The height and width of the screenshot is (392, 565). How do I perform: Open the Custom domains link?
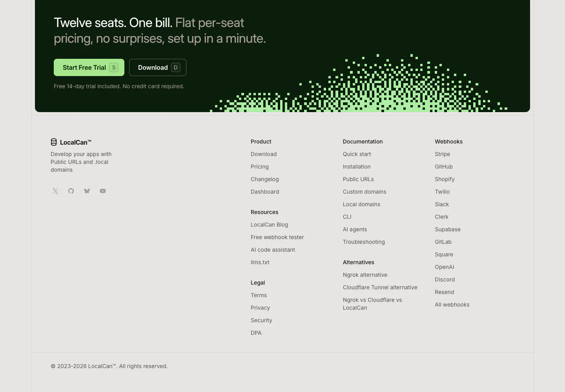(365, 192)
